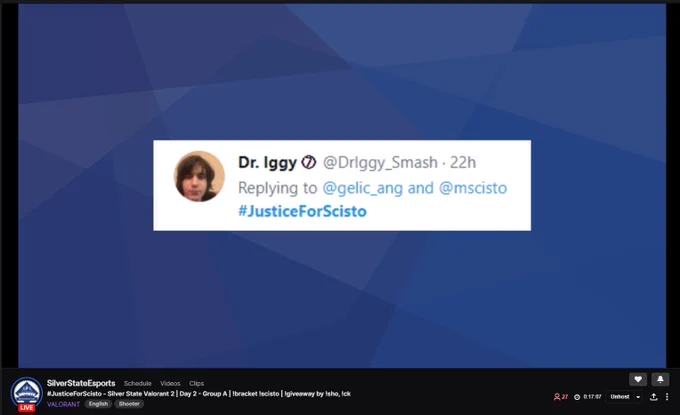Open the Videos tab
The height and width of the screenshot is (415, 680).
point(170,383)
